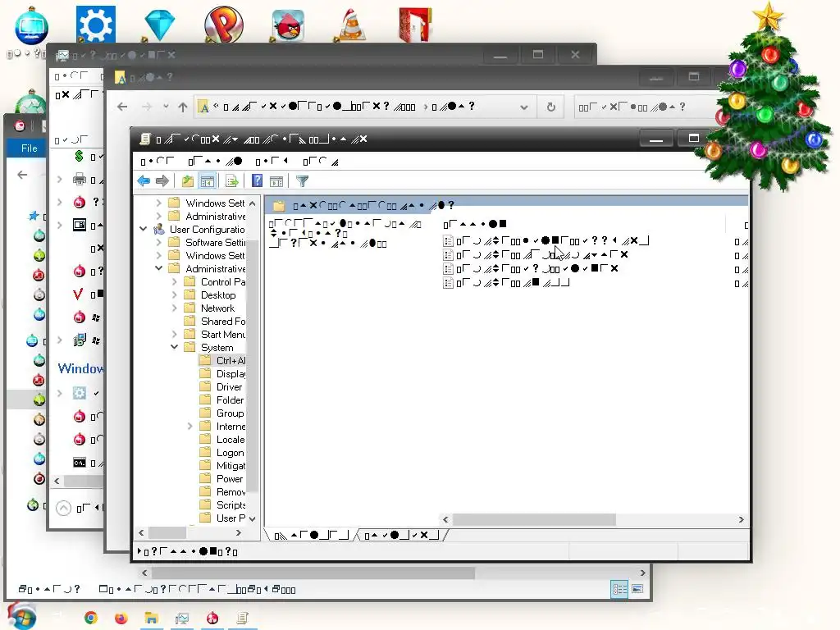Click the Explorer search input field
840x630 pixels.
646,107
